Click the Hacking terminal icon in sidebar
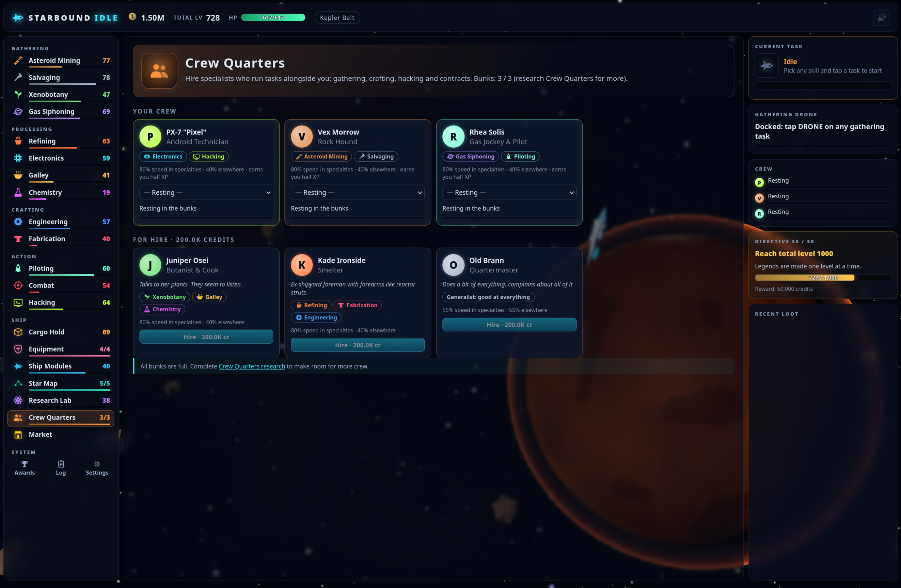The image size is (901, 588). click(18, 302)
